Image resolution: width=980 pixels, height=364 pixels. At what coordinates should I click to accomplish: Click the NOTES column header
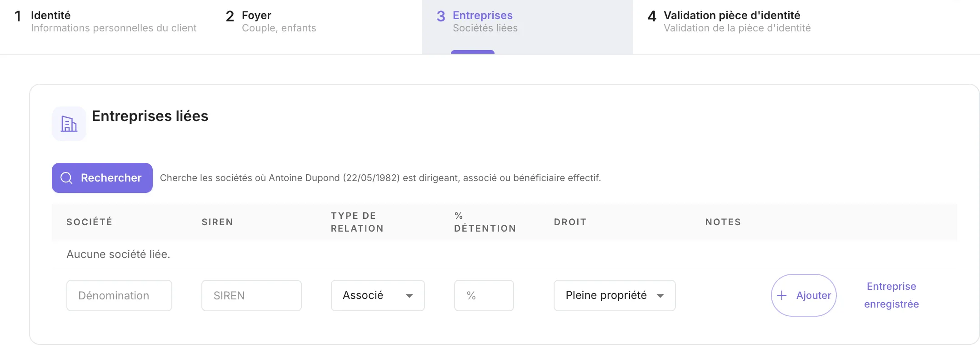click(723, 222)
